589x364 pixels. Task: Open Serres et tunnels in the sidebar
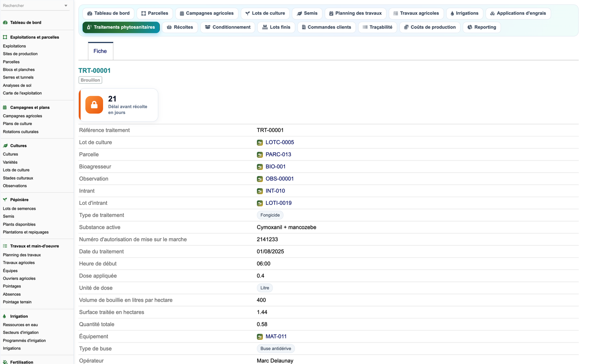(18, 77)
